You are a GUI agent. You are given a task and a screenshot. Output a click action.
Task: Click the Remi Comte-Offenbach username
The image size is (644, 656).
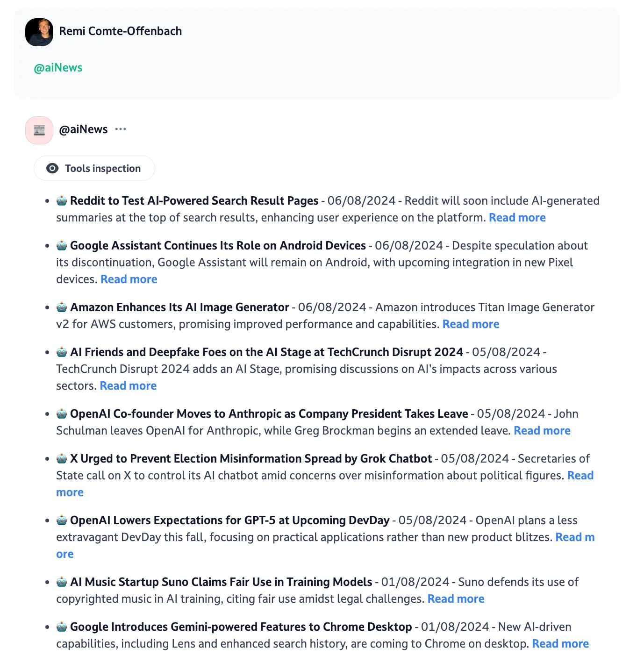coord(121,31)
